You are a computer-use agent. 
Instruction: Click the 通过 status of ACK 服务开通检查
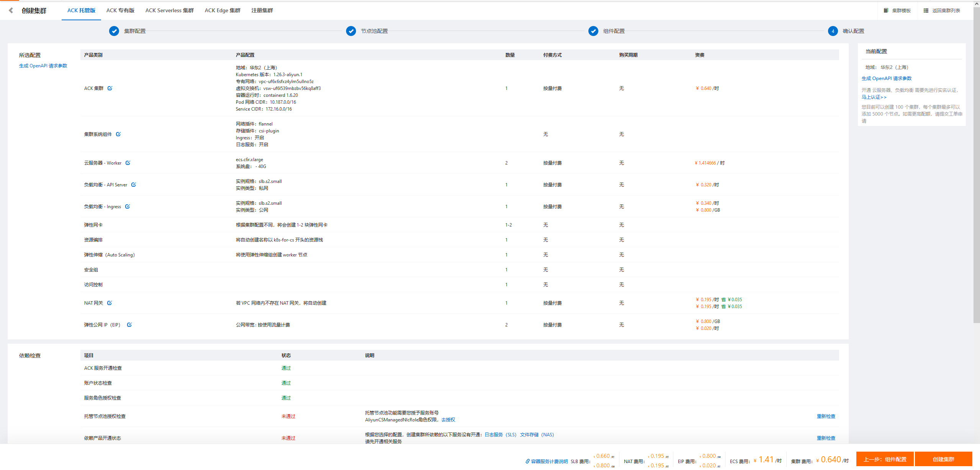click(286, 368)
